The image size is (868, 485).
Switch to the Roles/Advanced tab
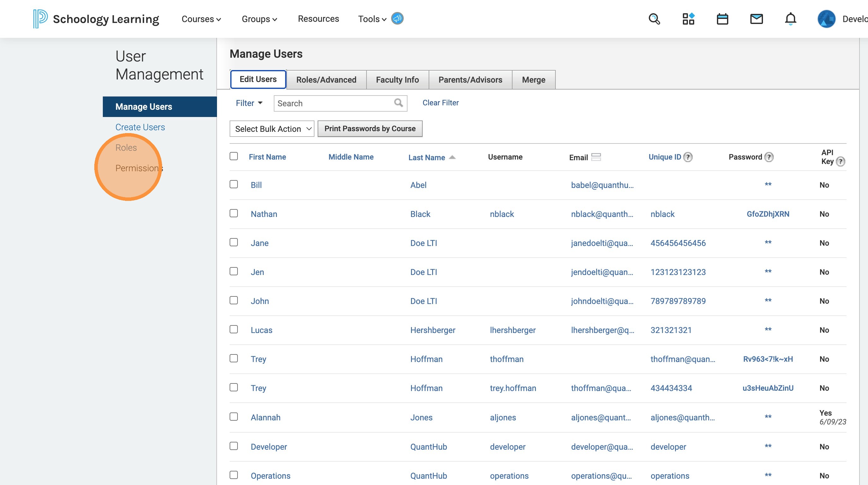[x=326, y=80]
